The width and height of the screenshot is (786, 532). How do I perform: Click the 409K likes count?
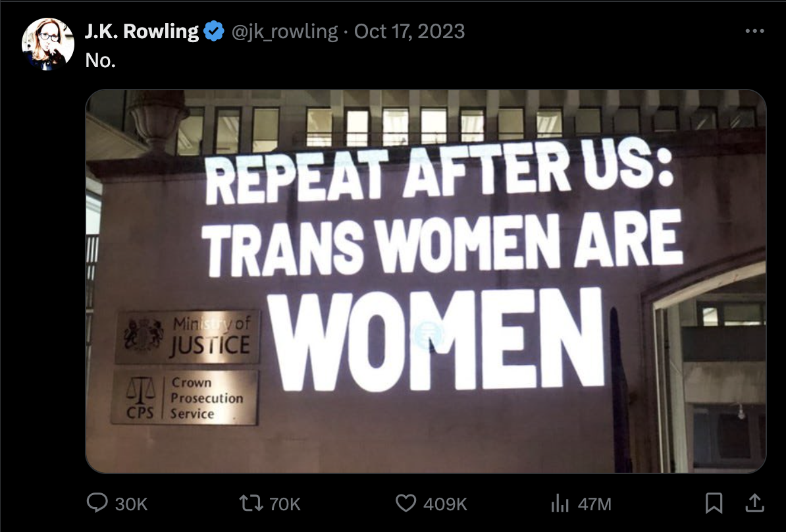click(x=445, y=504)
